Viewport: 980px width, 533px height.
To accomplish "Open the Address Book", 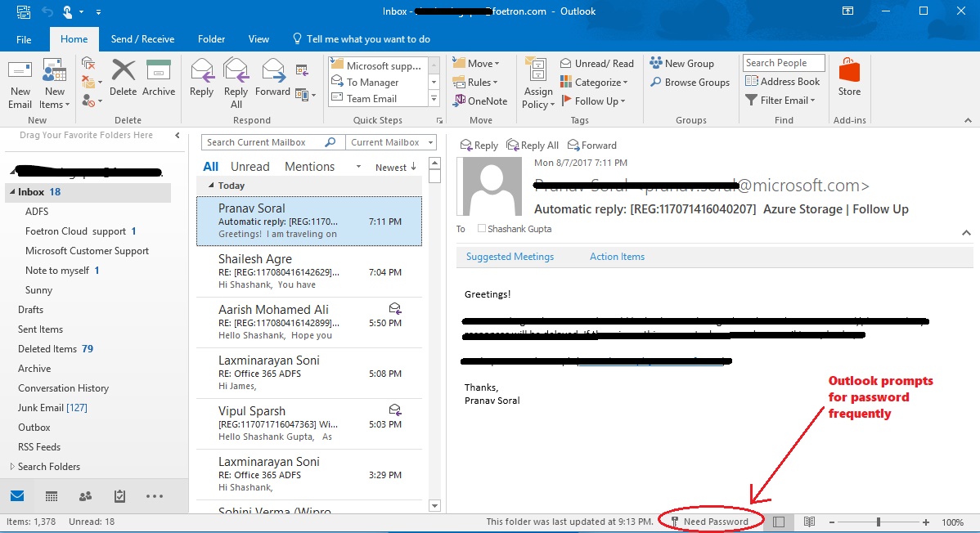I will [x=783, y=81].
